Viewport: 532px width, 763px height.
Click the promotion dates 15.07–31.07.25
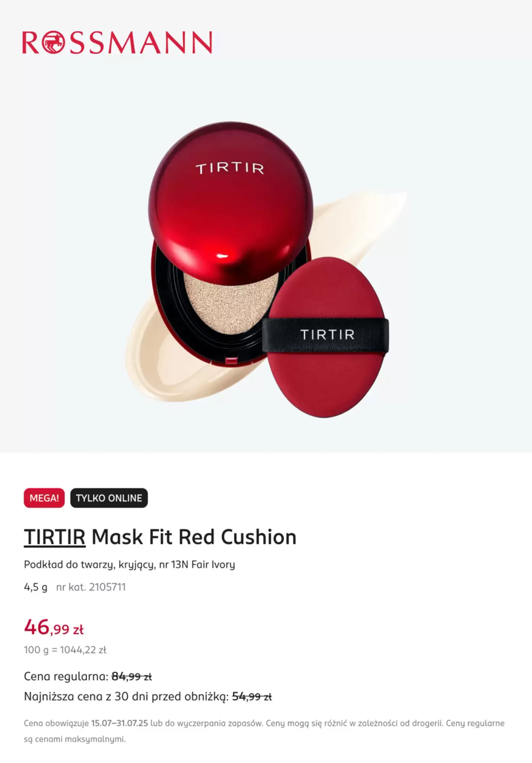tap(119, 723)
